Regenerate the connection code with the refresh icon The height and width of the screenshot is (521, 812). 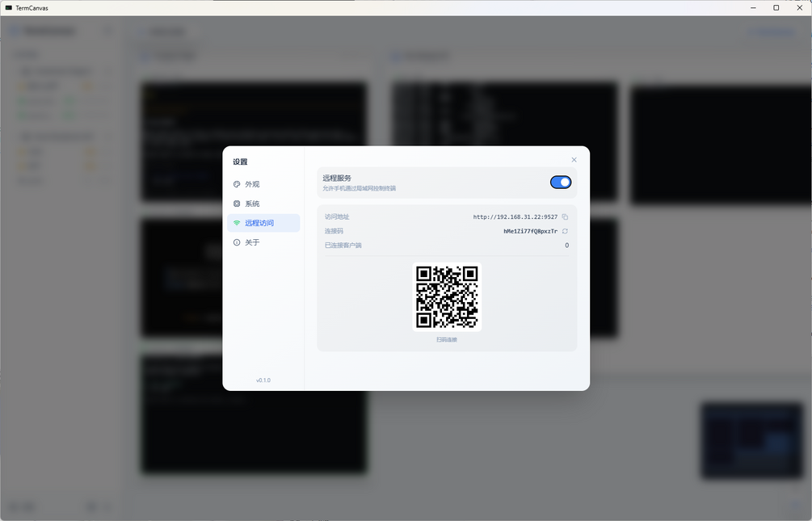[x=565, y=231]
